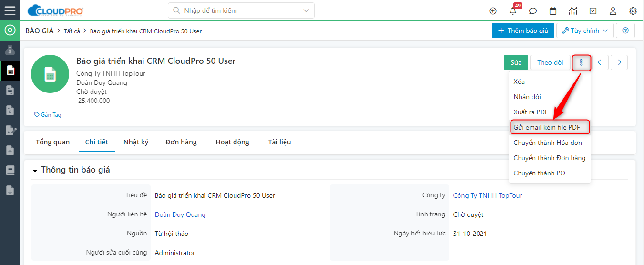Open the calendar icon in top bar

tap(553, 11)
